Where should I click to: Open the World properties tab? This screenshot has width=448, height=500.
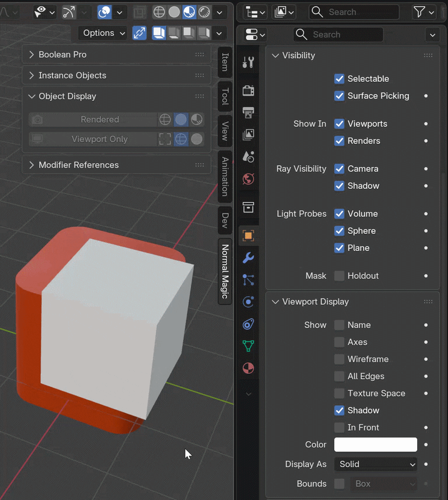point(248,179)
